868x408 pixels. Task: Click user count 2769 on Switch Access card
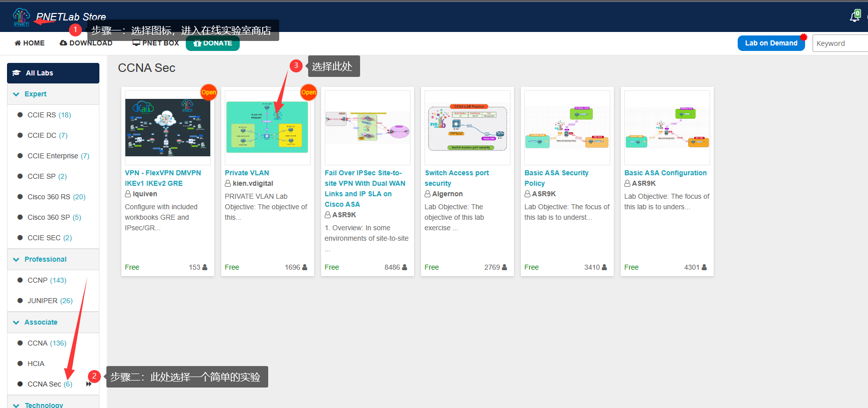[495, 267]
